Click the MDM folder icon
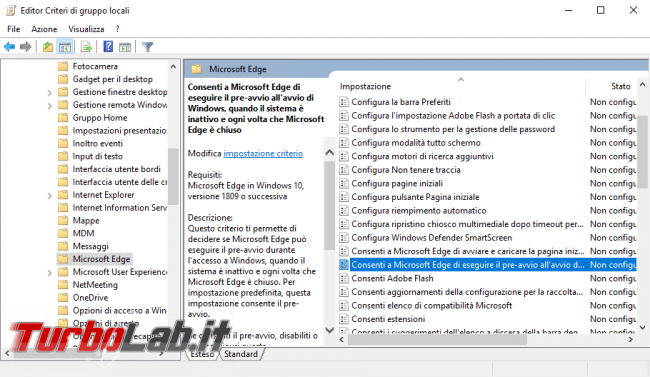This screenshot has width=650, height=377. (x=63, y=233)
